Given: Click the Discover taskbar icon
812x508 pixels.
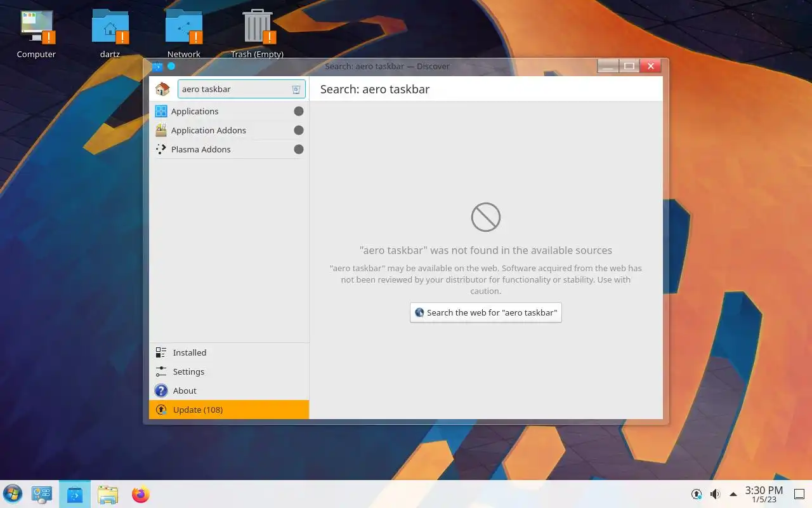Looking at the screenshot, I should tap(75, 494).
